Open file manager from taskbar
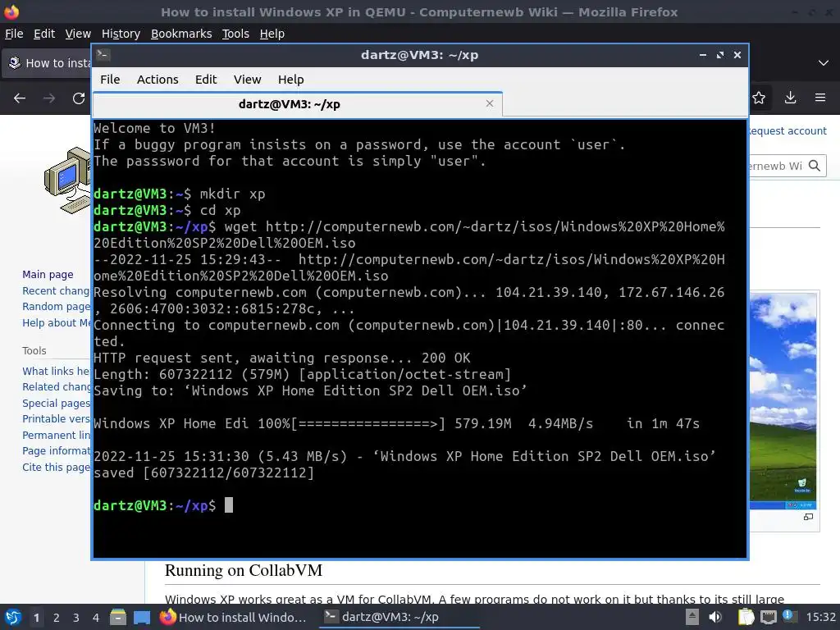 pos(118,618)
